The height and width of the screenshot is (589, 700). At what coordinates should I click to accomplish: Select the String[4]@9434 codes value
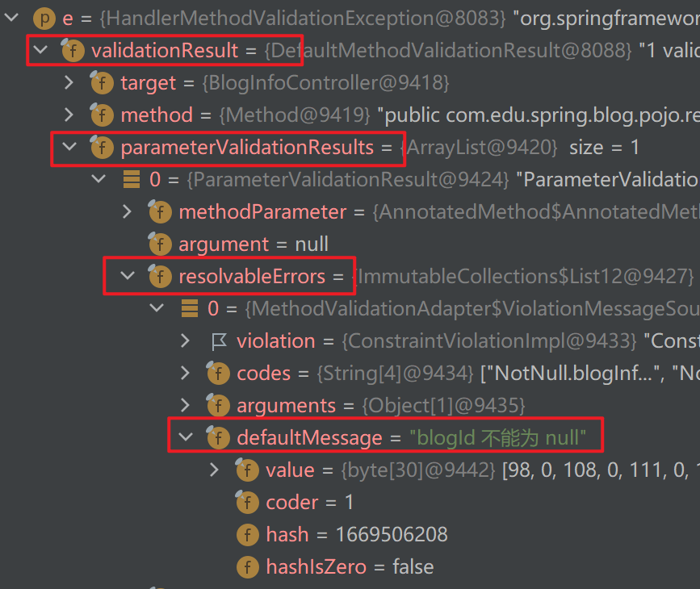395,374
